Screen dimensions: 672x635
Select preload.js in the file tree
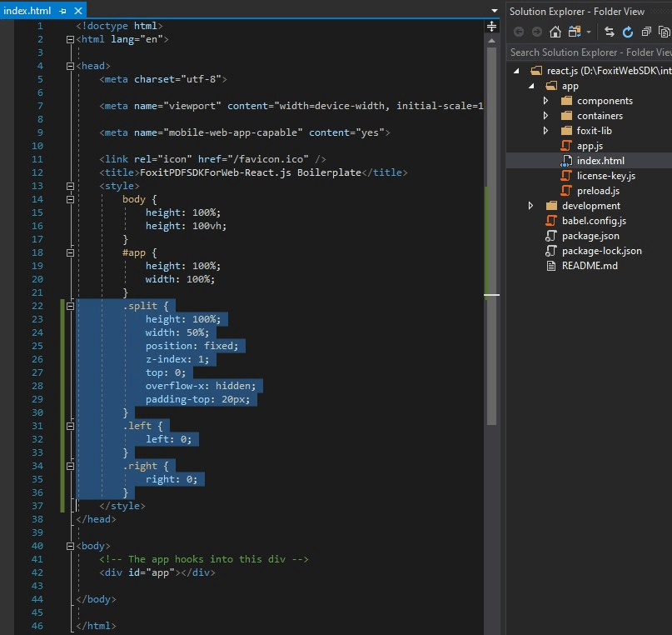(598, 191)
